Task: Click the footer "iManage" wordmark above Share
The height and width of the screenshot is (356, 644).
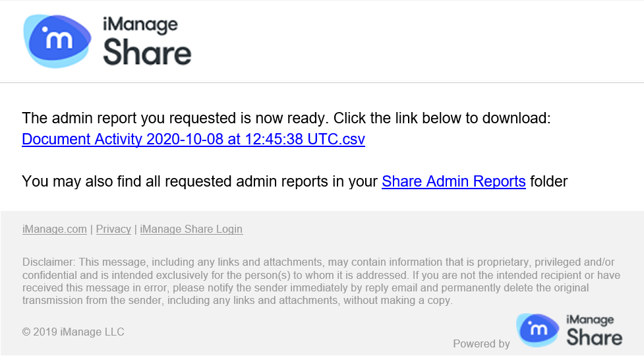Action: pyautogui.click(x=589, y=320)
